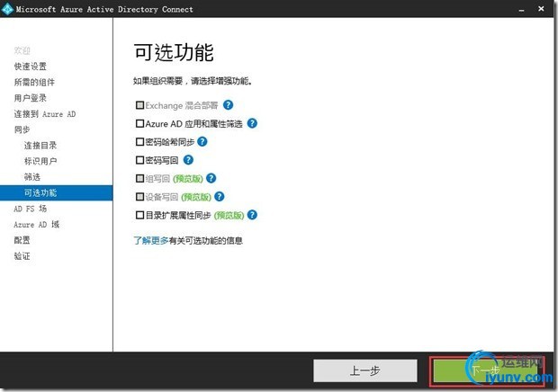Follow the 了解更多 link
Screen dimensions: 558x392
[151, 241]
